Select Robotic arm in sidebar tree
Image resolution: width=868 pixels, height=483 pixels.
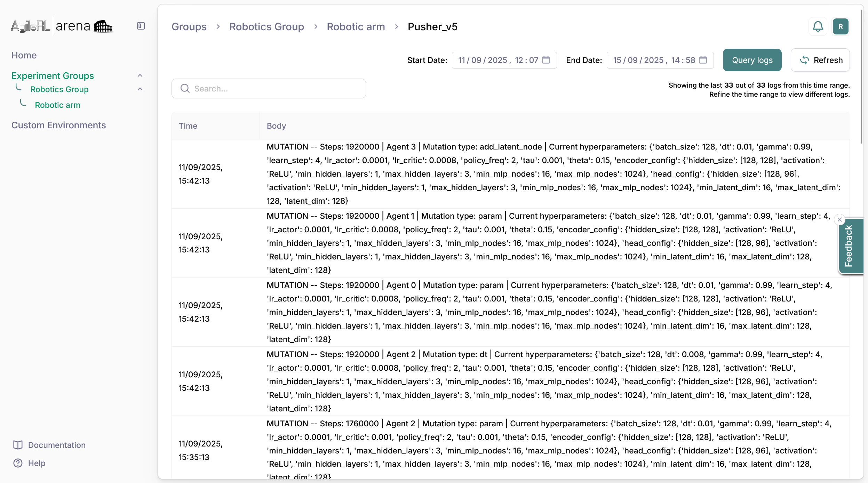pos(57,105)
